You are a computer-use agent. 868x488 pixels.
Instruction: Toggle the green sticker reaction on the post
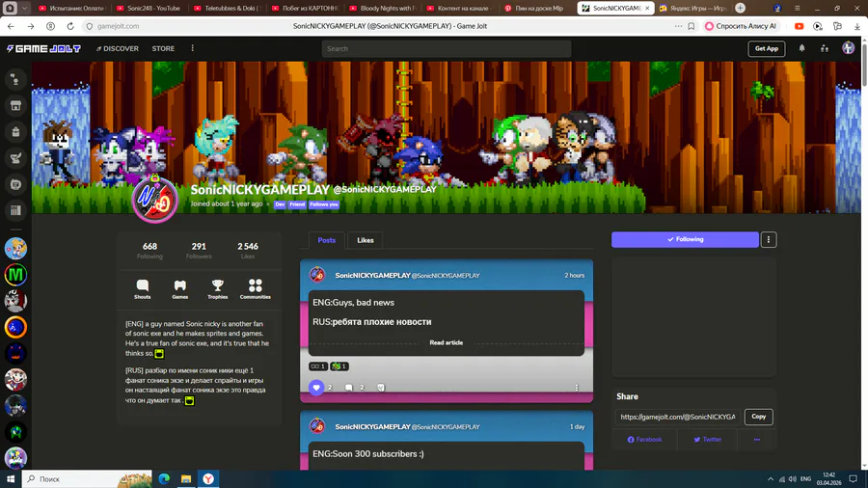coord(339,366)
